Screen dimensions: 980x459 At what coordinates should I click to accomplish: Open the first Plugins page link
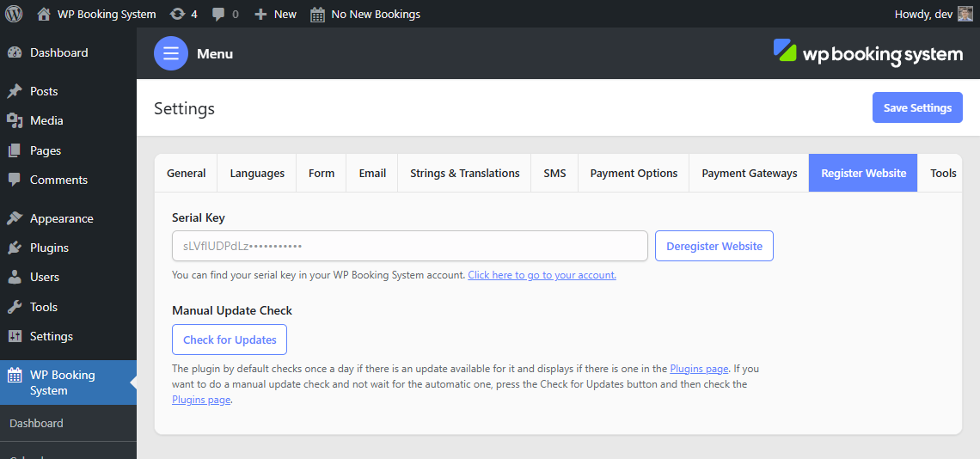pyautogui.click(x=699, y=369)
